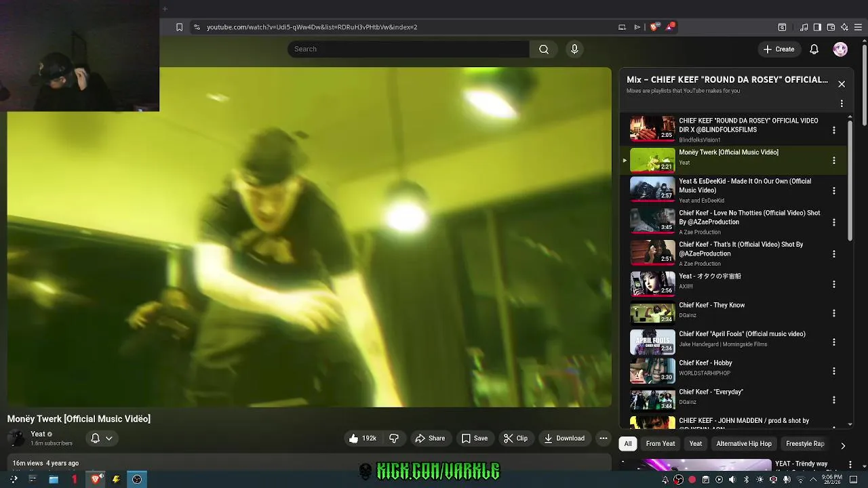Open options for Chief Keef - "Everyday" item
This screenshot has height=488, width=868.
(834, 400)
